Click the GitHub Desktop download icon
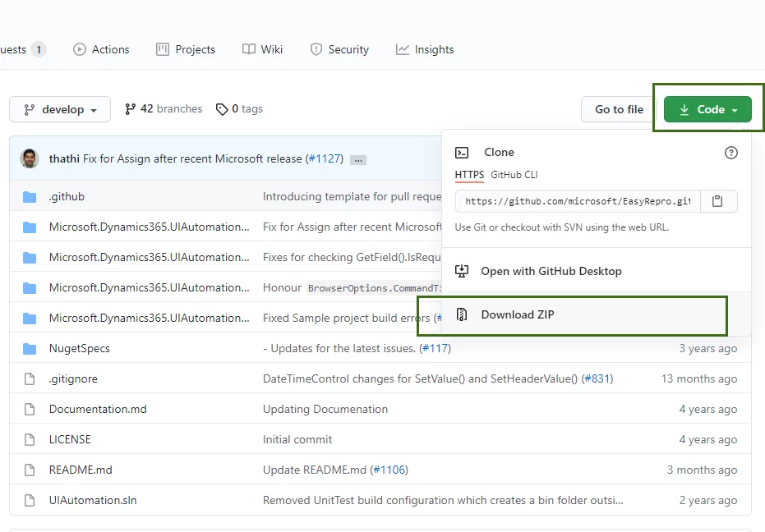Viewport: 765px width, 532px height. 462,271
